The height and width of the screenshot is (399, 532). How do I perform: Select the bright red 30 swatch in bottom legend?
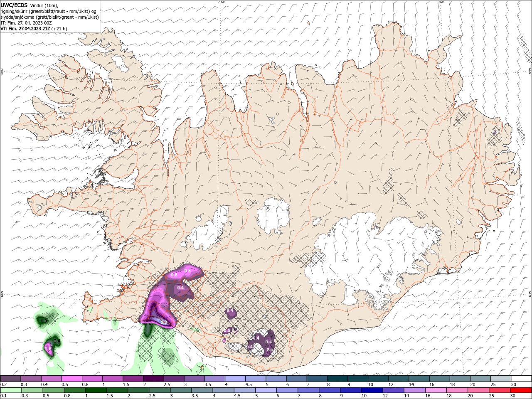coord(521,390)
